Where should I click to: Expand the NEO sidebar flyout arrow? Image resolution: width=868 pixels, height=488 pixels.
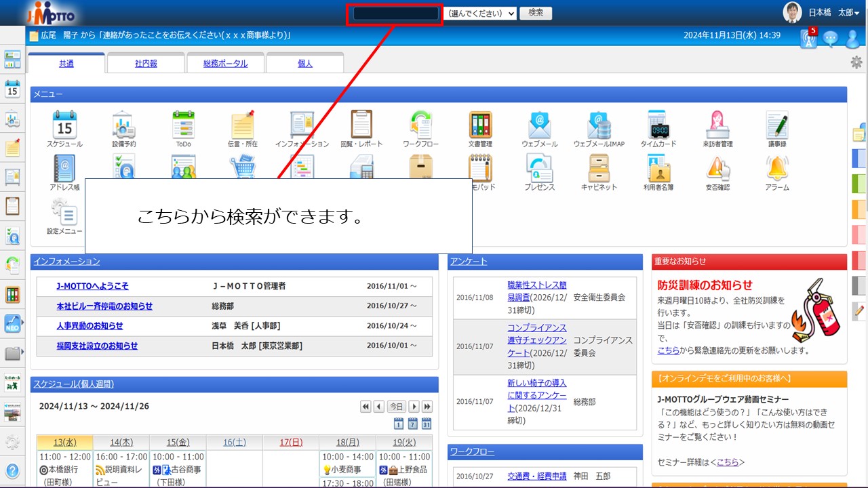(x=23, y=323)
